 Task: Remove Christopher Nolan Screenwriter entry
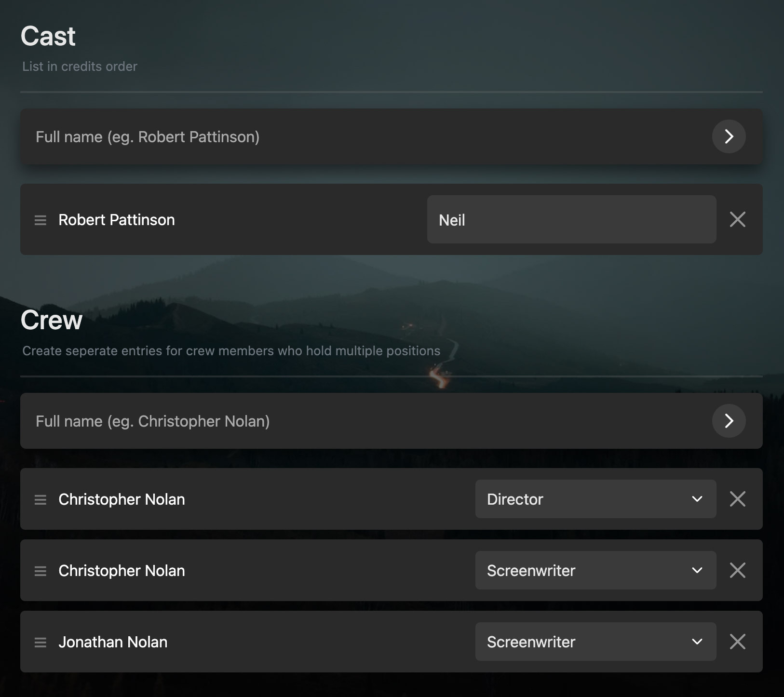point(738,570)
